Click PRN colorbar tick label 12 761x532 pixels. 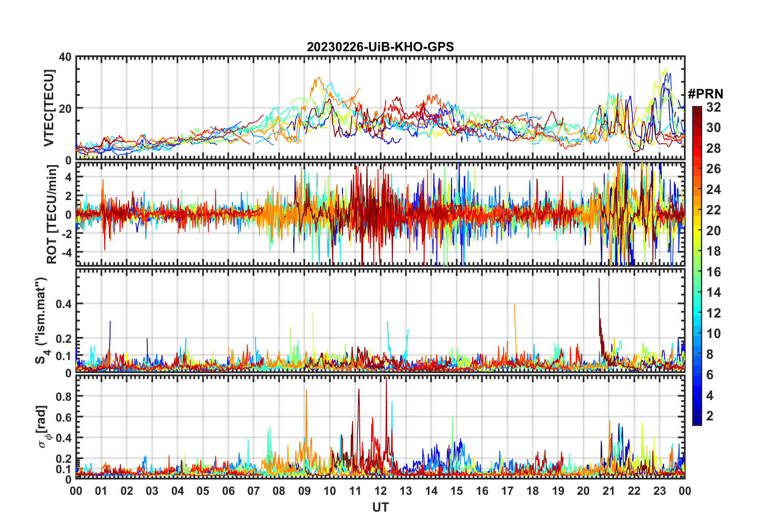point(713,313)
